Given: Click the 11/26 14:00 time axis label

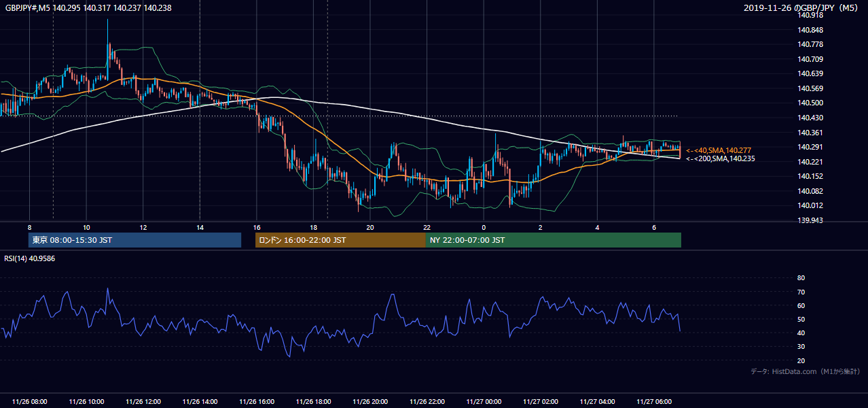Looking at the screenshot, I should 200,402.
